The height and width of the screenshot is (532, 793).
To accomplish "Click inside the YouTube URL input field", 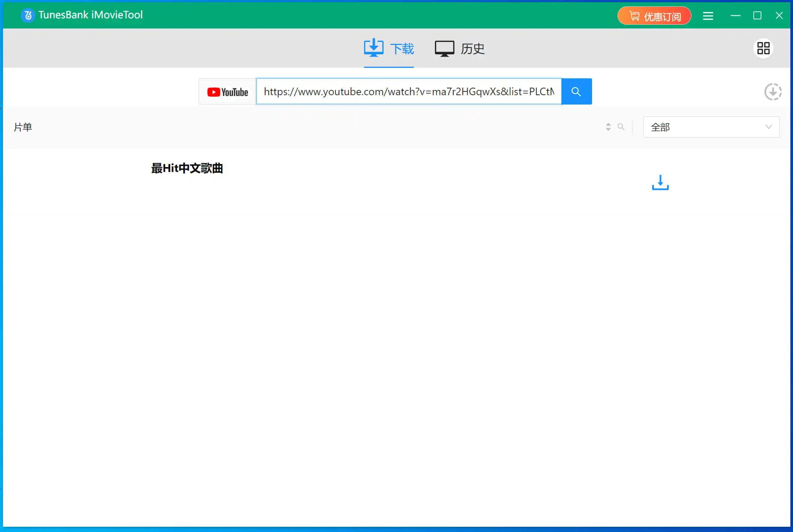I will (x=409, y=91).
